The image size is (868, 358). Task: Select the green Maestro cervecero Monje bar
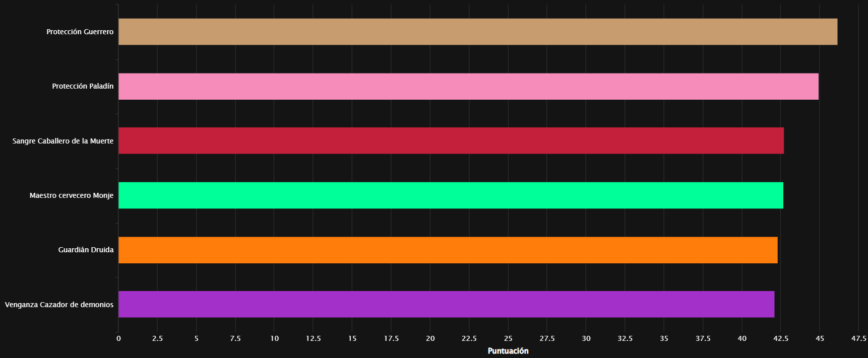pos(451,195)
